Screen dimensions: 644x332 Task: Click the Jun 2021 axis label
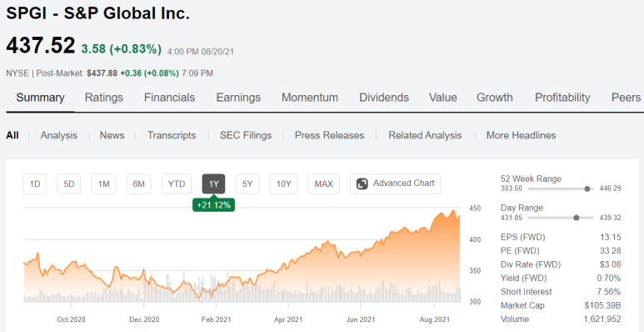(361, 319)
